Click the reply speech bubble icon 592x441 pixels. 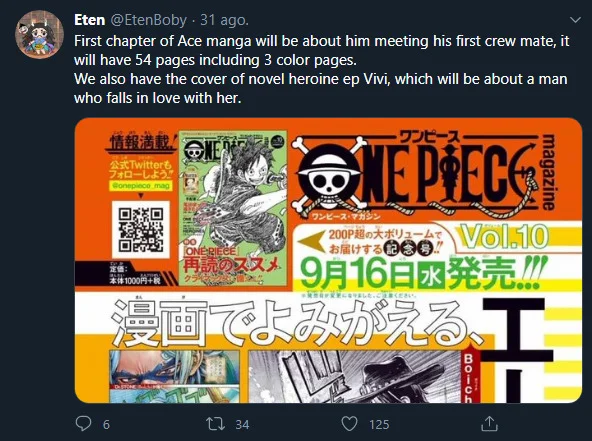pos(83,424)
